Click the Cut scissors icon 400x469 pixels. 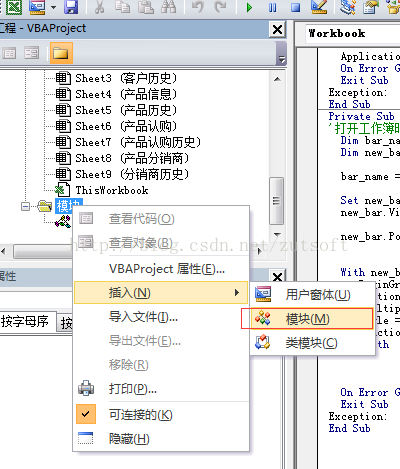(x=99, y=7)
